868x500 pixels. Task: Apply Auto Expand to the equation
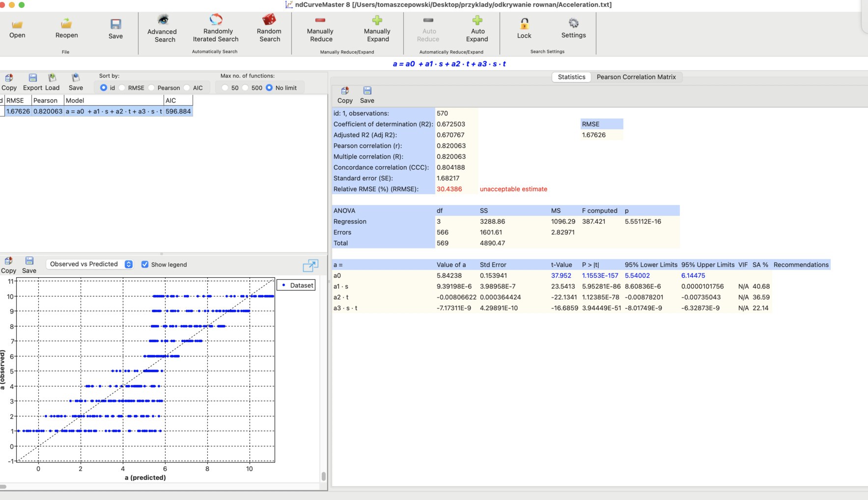(477, 30)
